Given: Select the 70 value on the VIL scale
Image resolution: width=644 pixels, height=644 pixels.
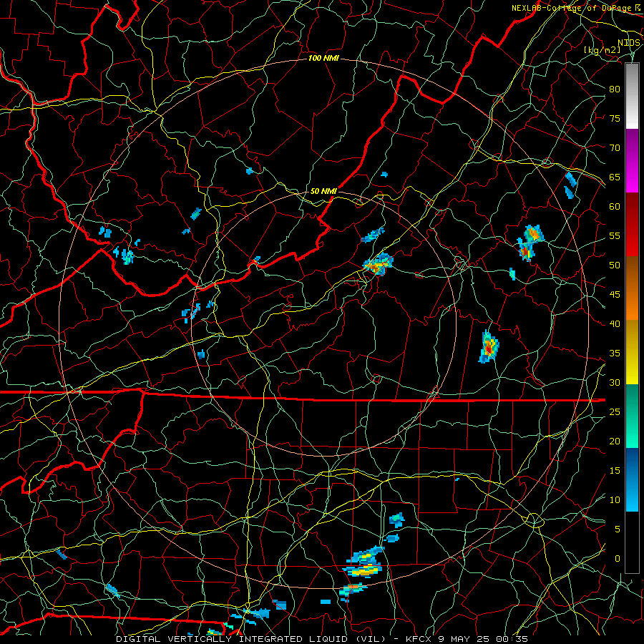Looking at the screenshot, I should pyautogui.click(x=615, y=148).
